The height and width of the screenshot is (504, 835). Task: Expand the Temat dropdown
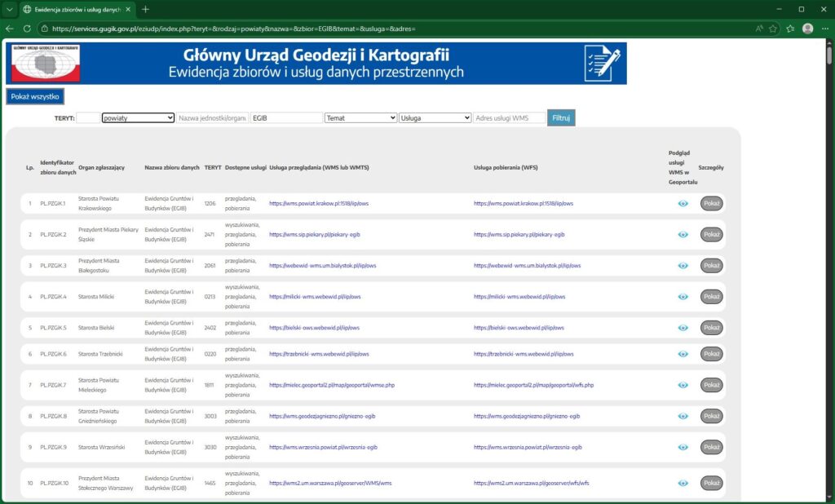coord(360,117)
